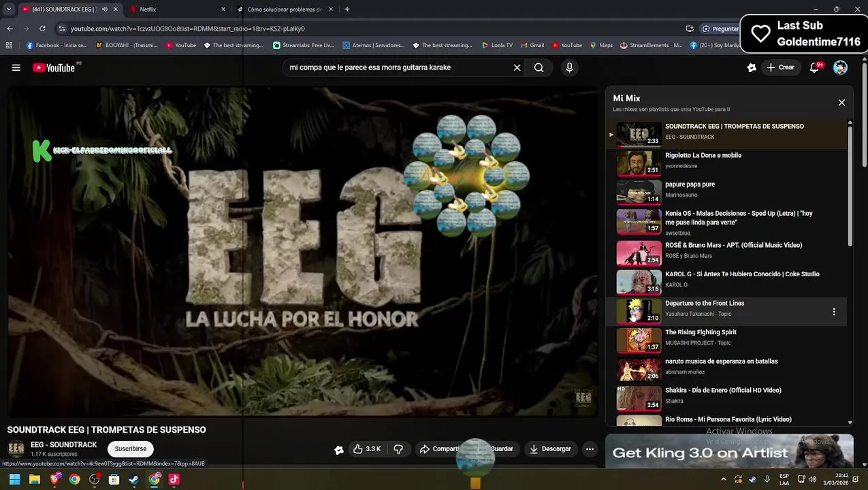Open the account avatar menu
Image resolution: width=868 pixels, height=490 pixels.
(840, 67)
